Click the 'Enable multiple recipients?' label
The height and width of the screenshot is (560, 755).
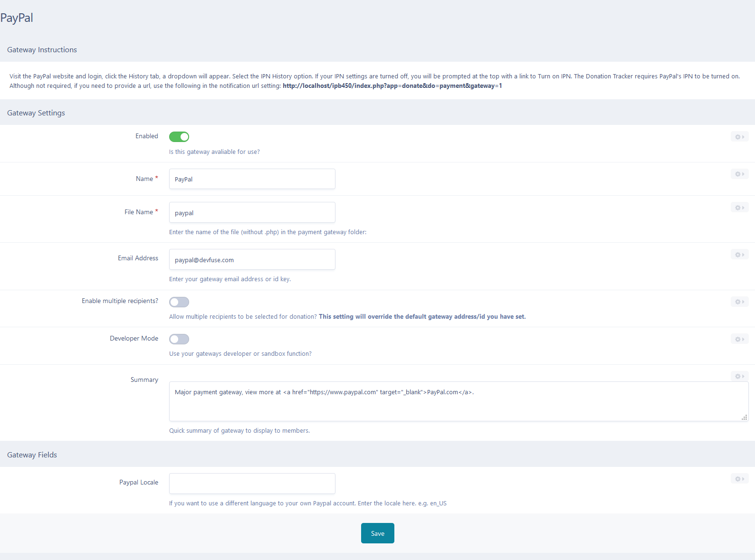(x=120, y=301)
